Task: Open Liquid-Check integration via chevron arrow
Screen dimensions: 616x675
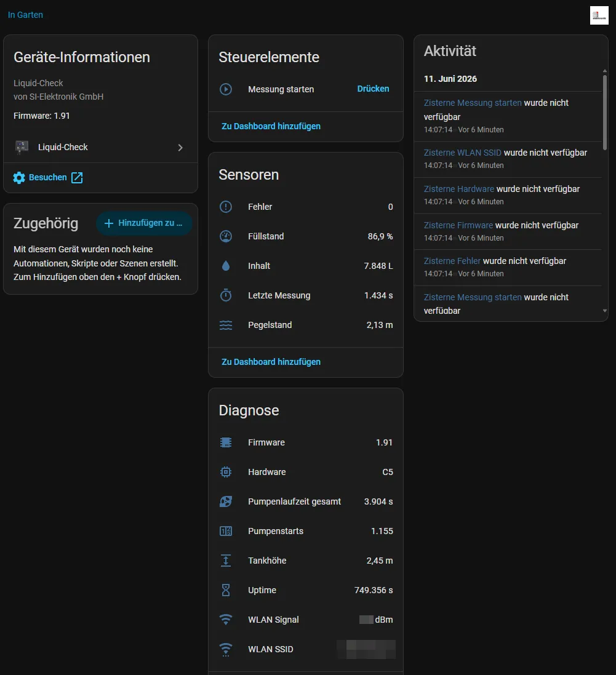Action: (180, 148)
